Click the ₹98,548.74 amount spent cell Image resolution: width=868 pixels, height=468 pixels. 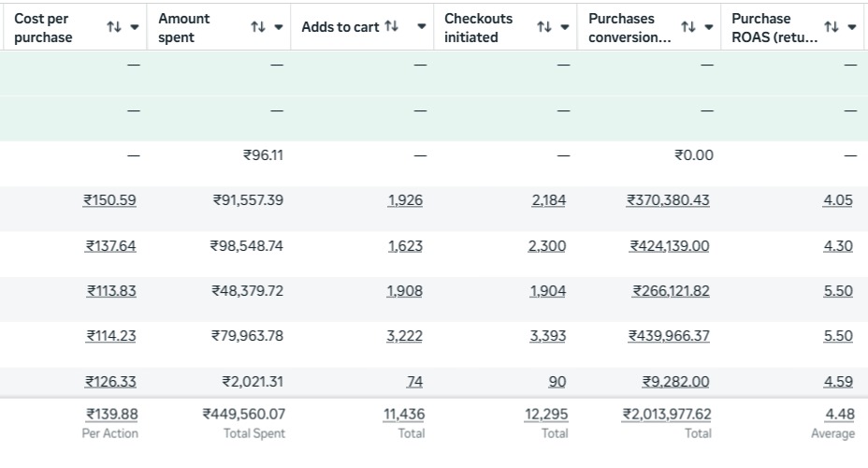pyautogui.click(x=247, y=246)
